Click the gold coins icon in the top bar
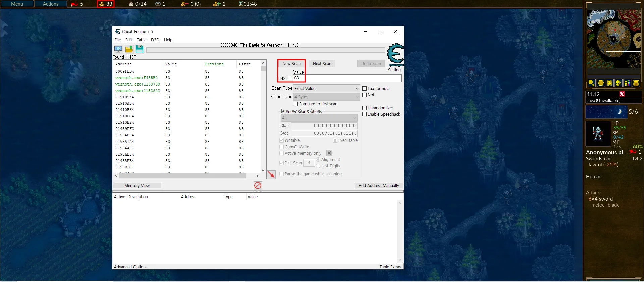The image size is (644, 282). (x=102, y=4)
